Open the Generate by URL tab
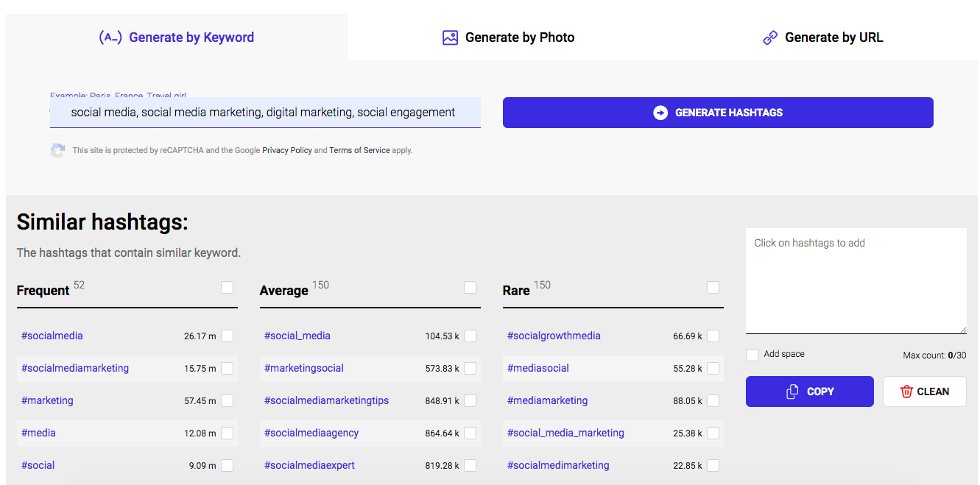Screen dimensions: 980x485 coord(833,38)
